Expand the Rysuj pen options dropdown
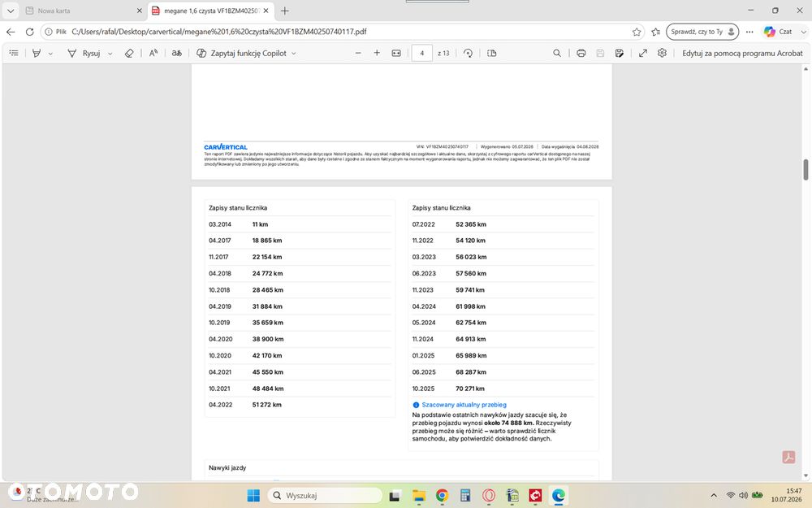812x508 pixels. pyautogui.click(x=110, y=54)
